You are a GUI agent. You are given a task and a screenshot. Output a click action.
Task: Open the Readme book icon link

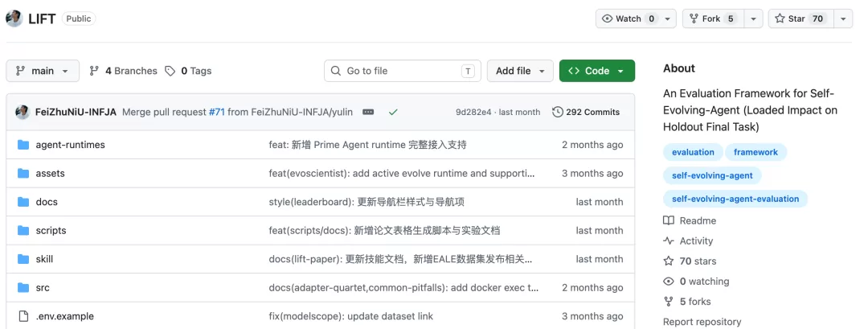(x=669, y=220)
